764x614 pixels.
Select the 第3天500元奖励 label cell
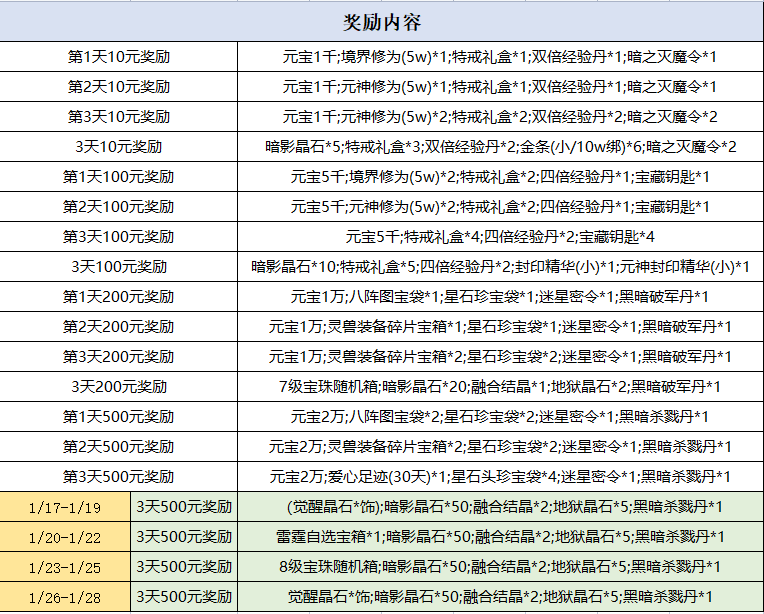point(119,476)
